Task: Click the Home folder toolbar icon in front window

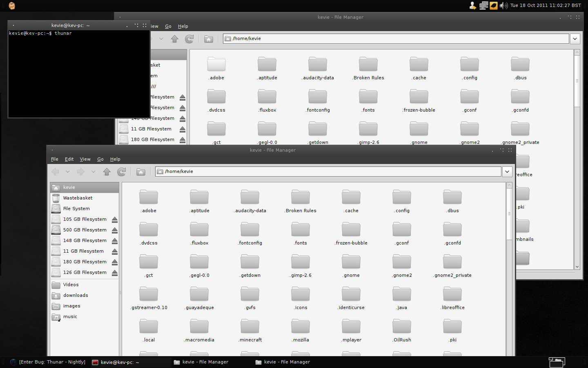Action: [141, 172]
